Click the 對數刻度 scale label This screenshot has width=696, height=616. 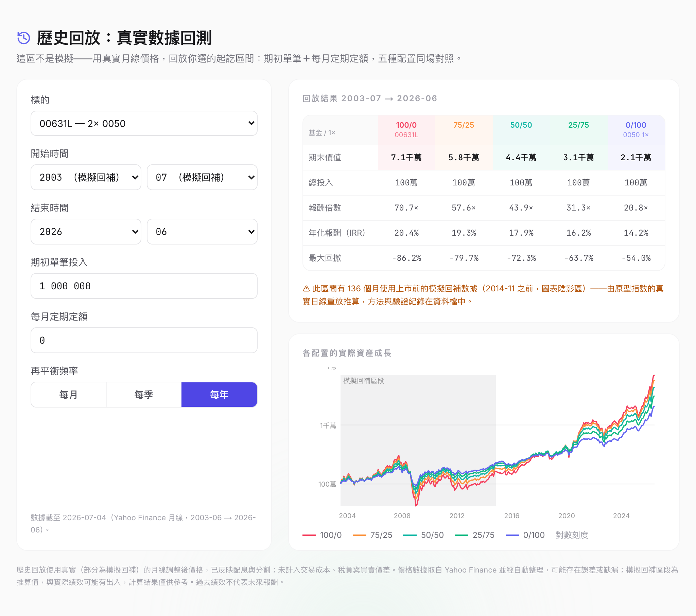tap(572, 535)
